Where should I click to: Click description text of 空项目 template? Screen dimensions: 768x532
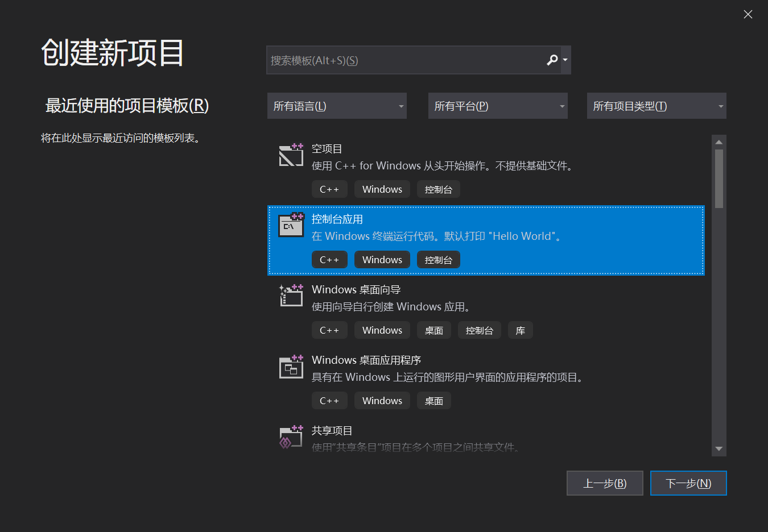[443, 166]
